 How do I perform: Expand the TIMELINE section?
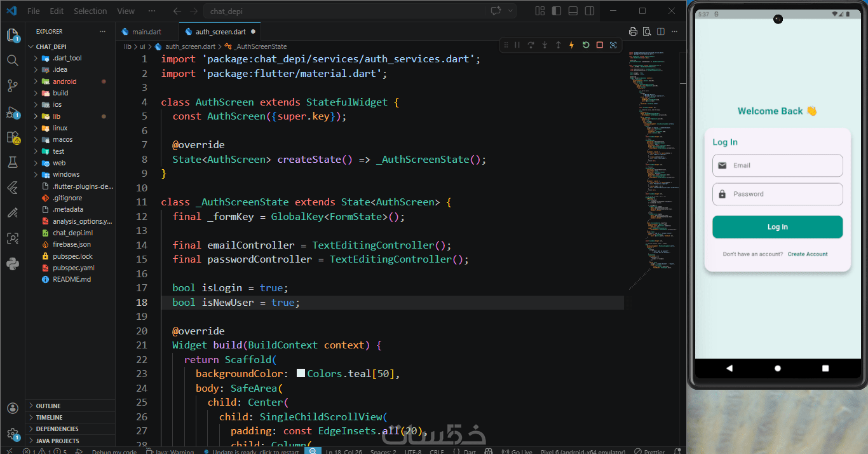click(71, 417)
